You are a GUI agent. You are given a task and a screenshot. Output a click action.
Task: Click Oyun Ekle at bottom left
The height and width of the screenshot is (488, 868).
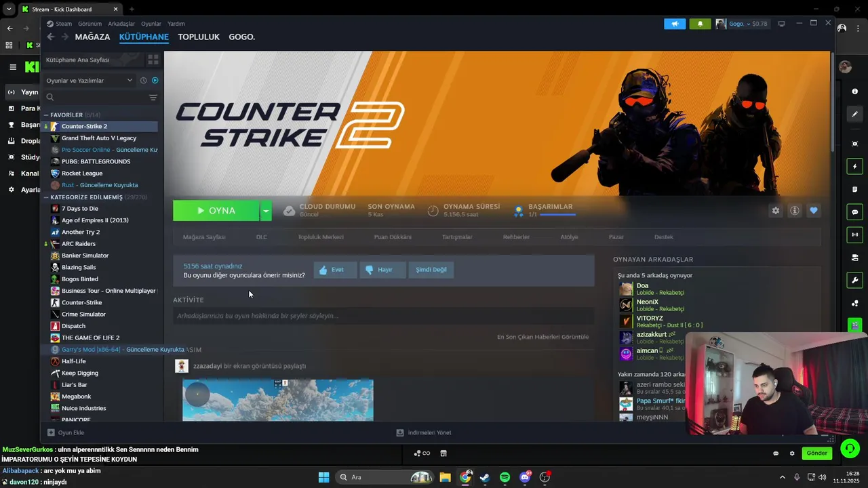pyautogui.click(x=66, y=432)
